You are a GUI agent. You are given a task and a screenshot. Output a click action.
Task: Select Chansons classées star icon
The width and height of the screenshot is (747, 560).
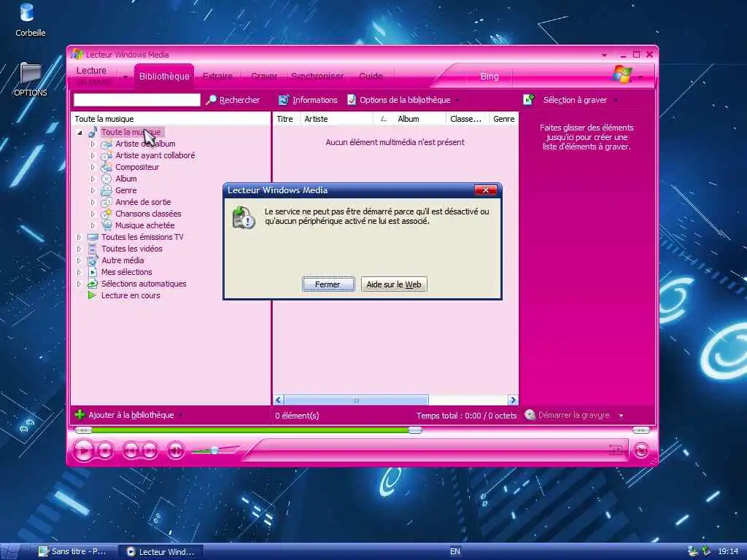[x=107, y=214]
